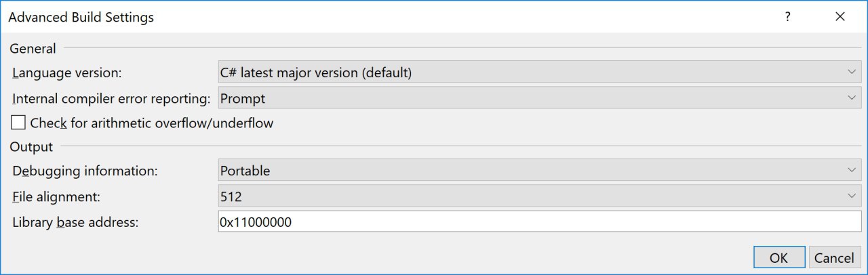Toggle the arithmetic overflow/underflow checkbox

pyautogui.click(x=18, y=123)
